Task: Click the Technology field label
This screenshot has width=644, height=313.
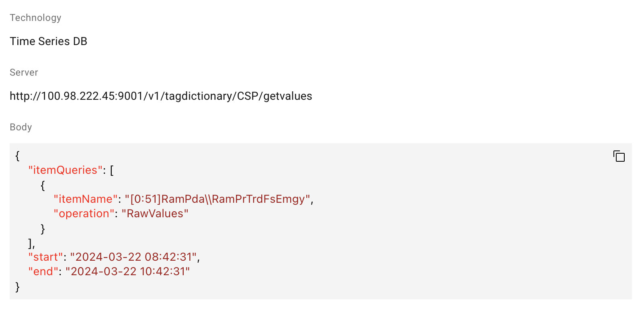Action: point(35,18)
